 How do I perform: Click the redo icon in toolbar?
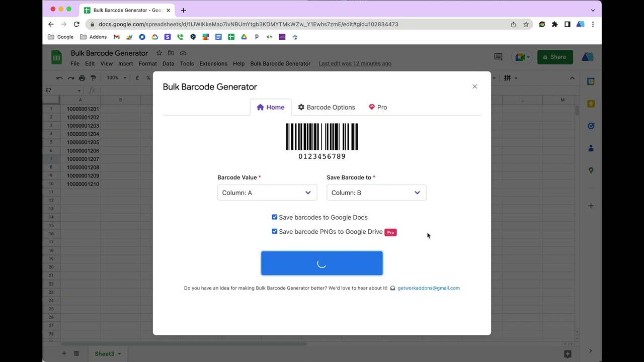click(71, 78)
